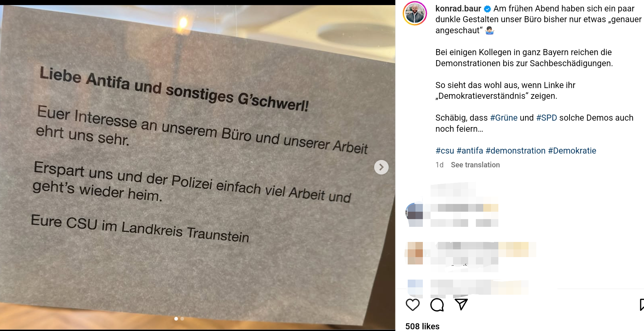The height and width of the screenshot is (331, 644).
Task: Open konrad.baur profile picture
Action: (415, 13)
